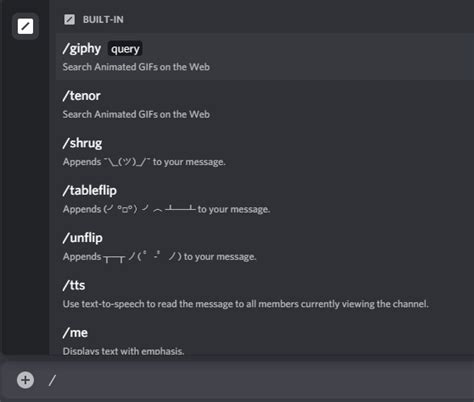This screenshot has height=402, width=474.
Task: Click the small slash icon beside BUILT-IN
Action: 69,20
